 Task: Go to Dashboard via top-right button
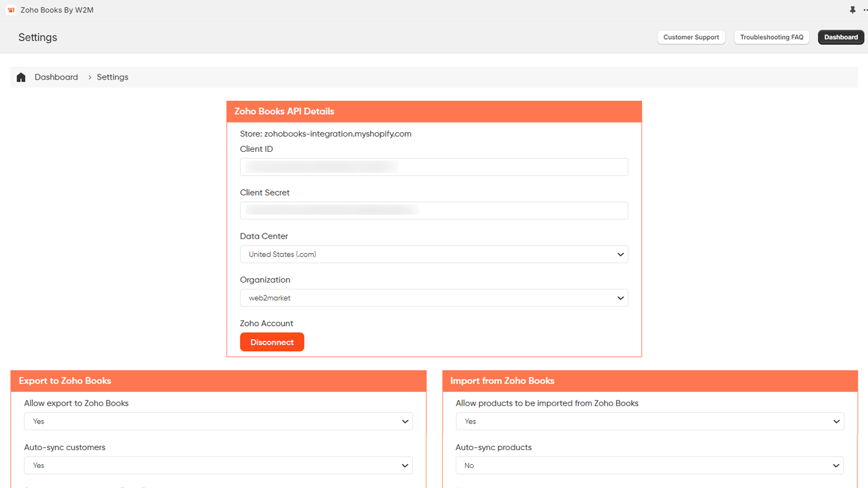840,37
